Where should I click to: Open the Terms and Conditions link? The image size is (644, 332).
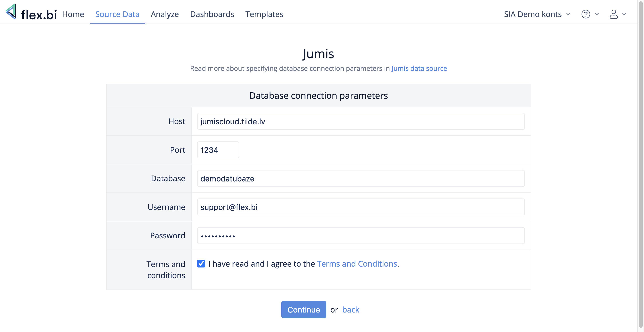[357, 264]
